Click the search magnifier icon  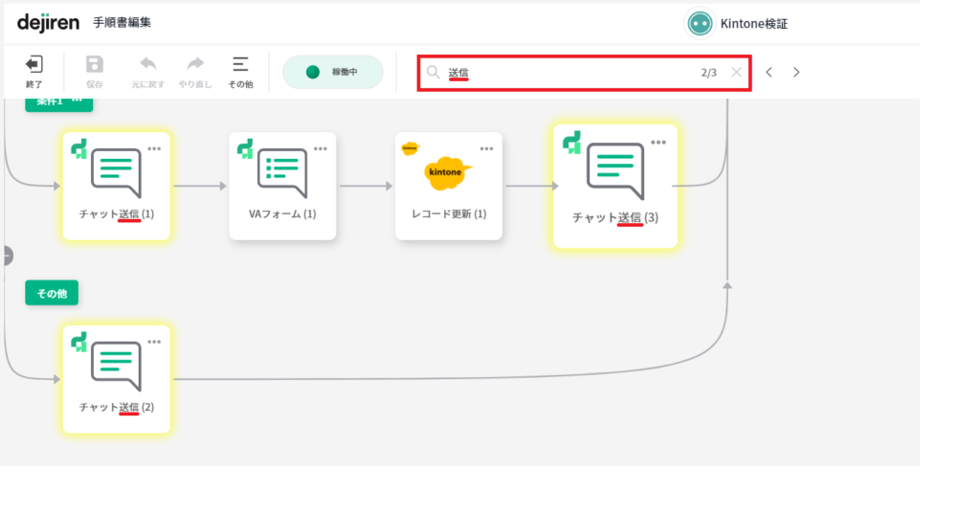[x=434, y=72]
